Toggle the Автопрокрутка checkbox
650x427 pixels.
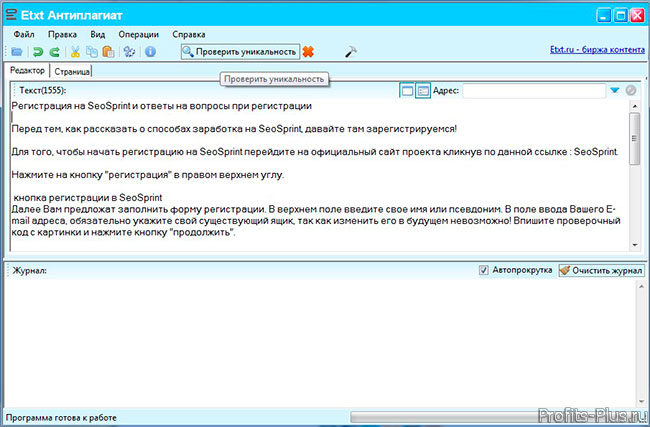(x=483, y=270)
